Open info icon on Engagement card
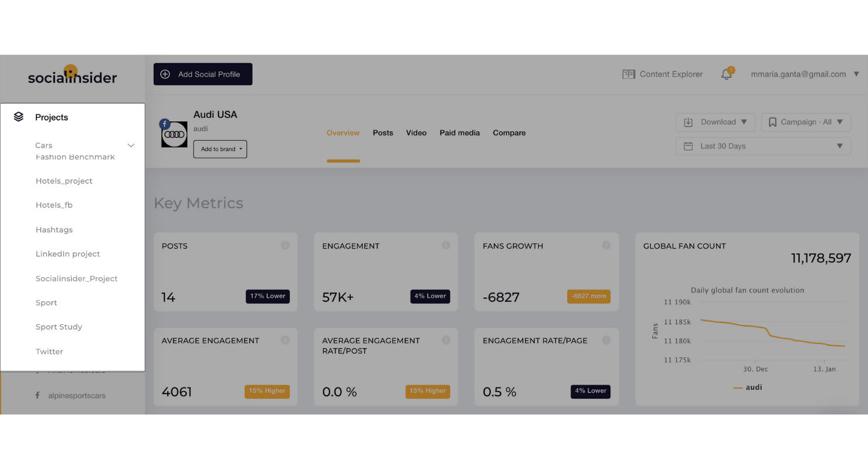Screen dimensions: 868x469 pyautogui.click(x=446, y=245)
